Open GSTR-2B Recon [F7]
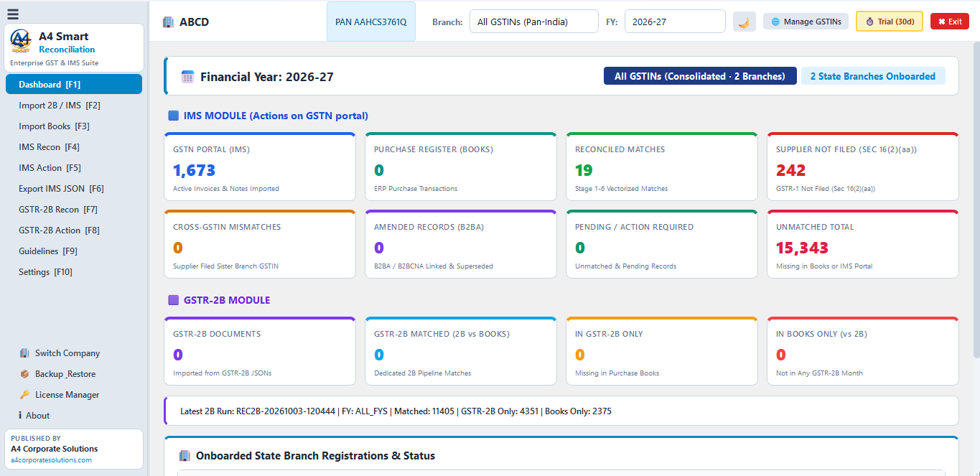 coord(74,209)
